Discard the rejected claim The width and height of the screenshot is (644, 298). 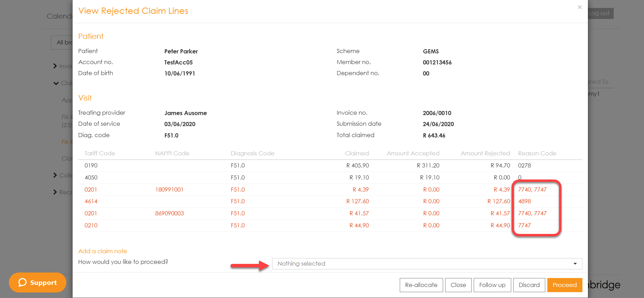coord(529,285)
